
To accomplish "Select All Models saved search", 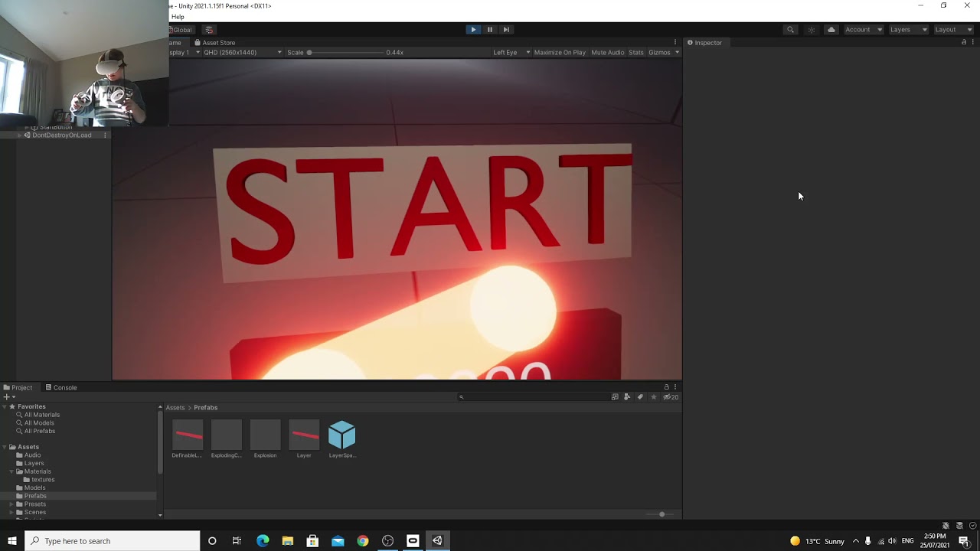I will coord(39,423).
